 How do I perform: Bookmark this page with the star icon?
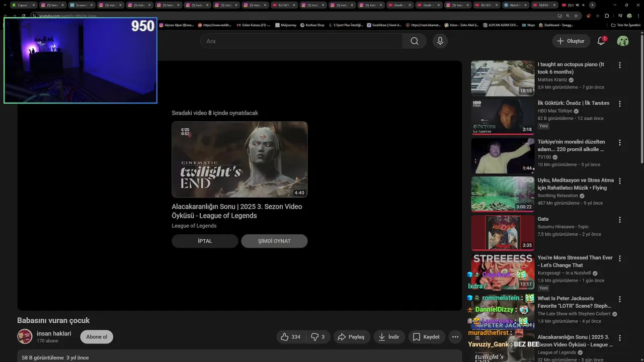pos(576,16)
